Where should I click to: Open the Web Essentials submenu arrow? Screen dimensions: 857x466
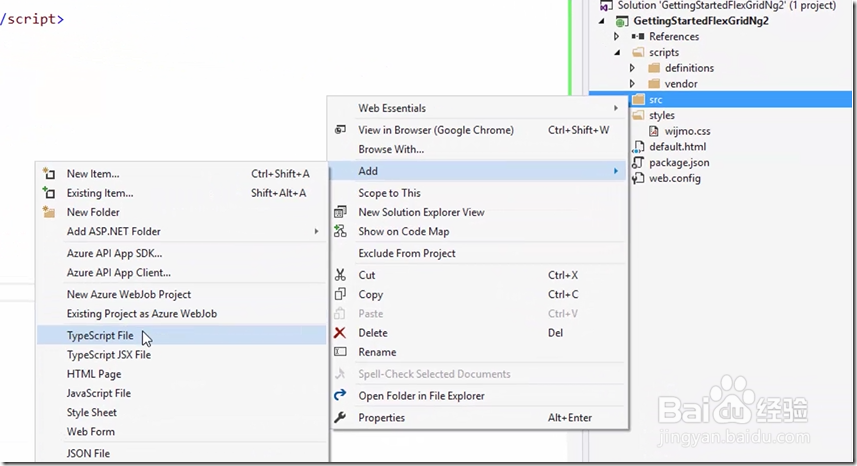pyautogui.click(x=616, y=108)
